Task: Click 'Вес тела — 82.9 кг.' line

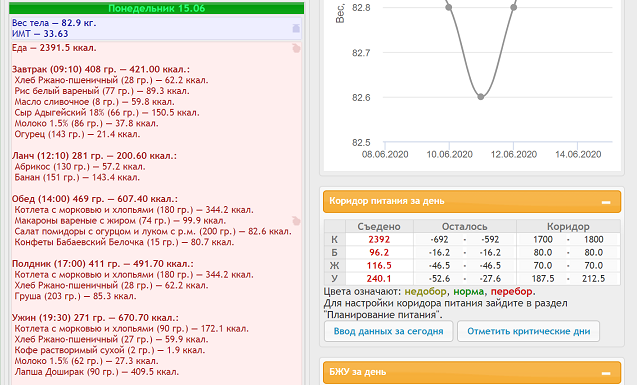Action: 54,23
